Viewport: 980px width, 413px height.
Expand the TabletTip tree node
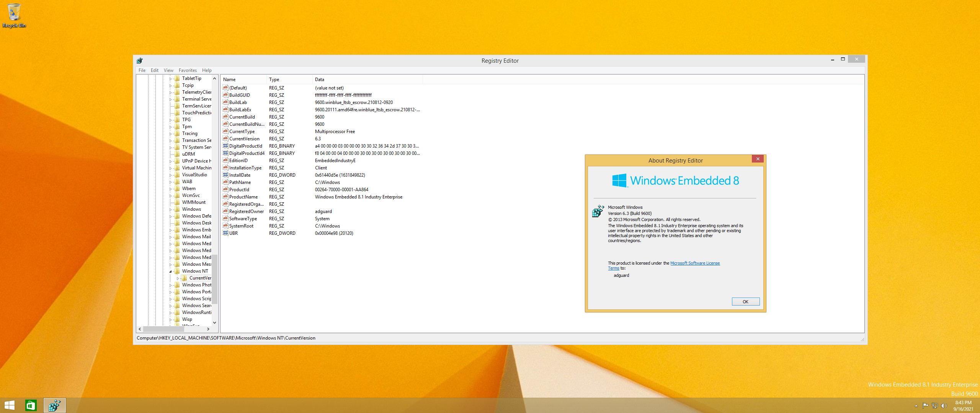[x=171, y=79]
